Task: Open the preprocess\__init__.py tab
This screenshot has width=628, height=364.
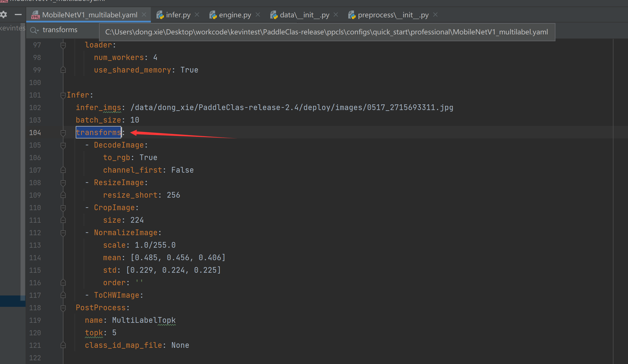Action: (393, 15)
